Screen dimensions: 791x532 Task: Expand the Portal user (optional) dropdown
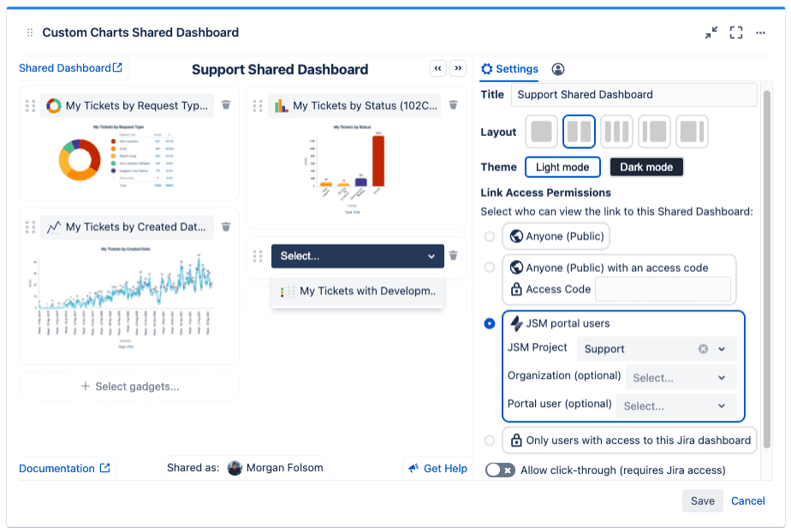tap(675, 406)
